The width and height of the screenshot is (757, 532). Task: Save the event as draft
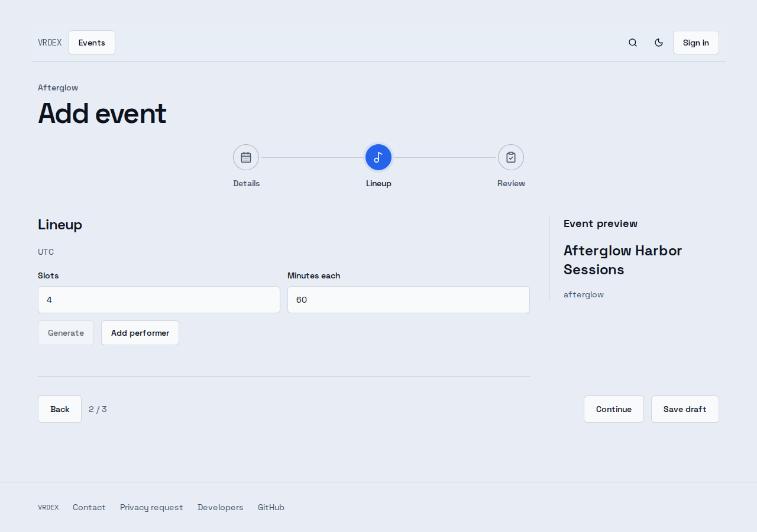(x=685, y=409)
